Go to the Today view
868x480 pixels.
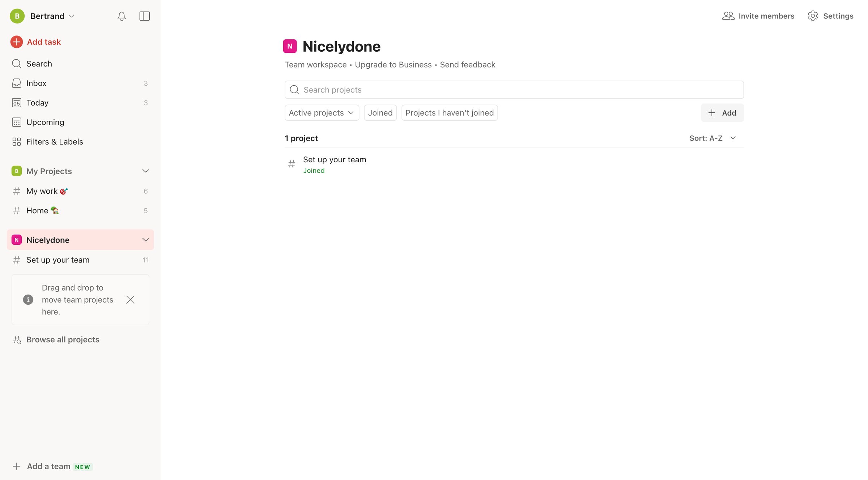(x=80, y=103)
